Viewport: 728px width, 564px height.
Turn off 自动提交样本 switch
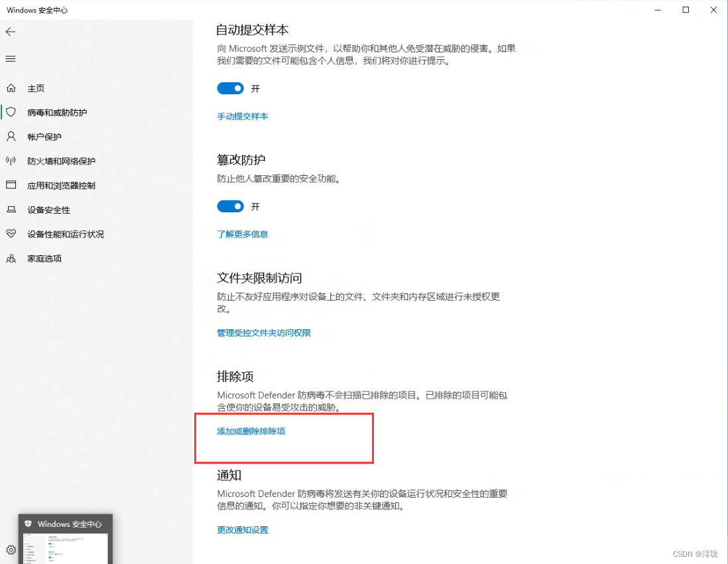[230, 88]
